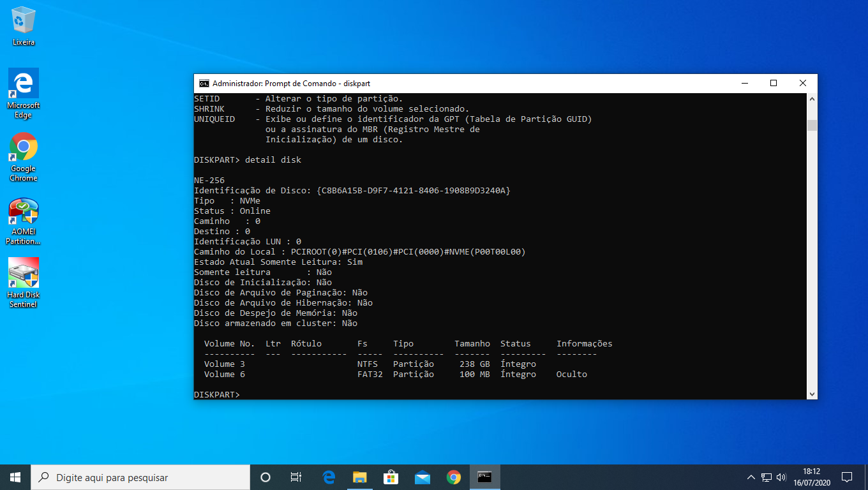868x490 pixels.
Task: Click the console vertical scrollbar thumb
Action: (812, 125)
